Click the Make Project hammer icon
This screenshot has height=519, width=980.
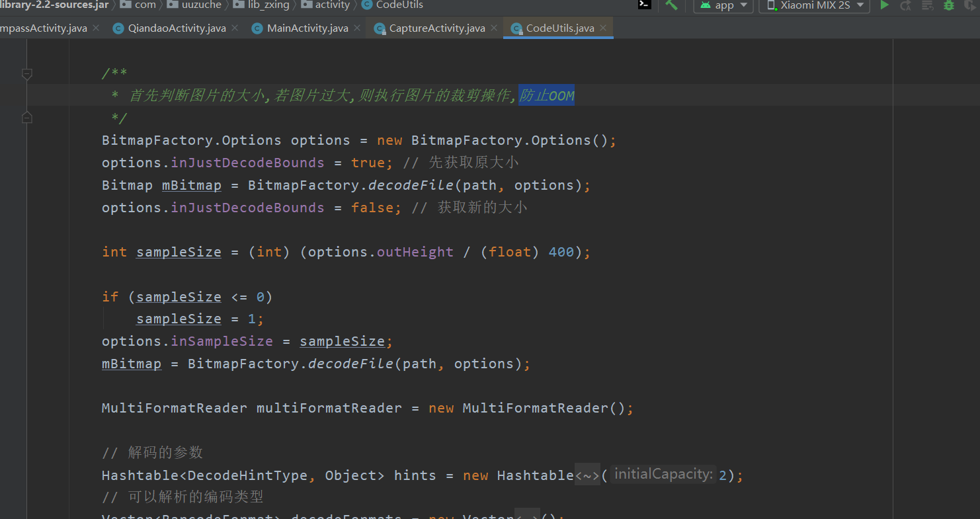point(672,5)
